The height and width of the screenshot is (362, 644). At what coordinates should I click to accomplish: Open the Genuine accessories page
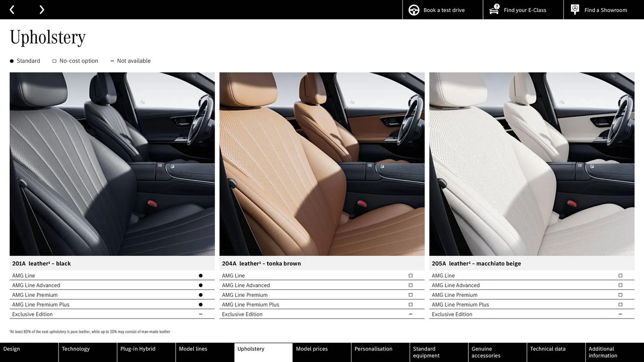click(x=485, y=352)
